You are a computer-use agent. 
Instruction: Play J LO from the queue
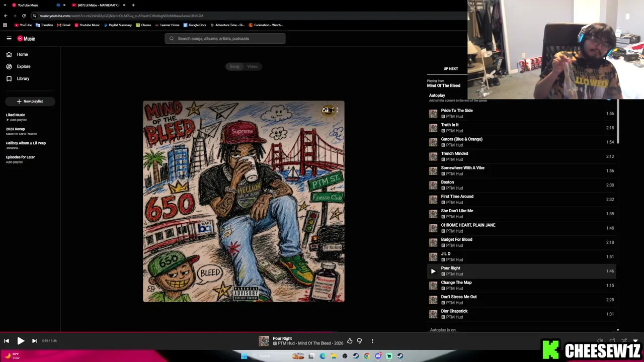(x=521, y=257)
